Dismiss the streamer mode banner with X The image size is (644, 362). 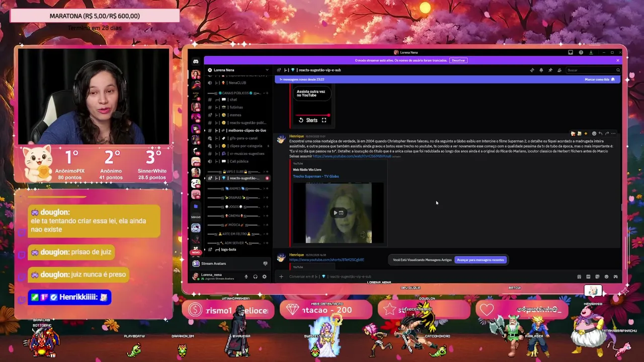click(618, 60)
